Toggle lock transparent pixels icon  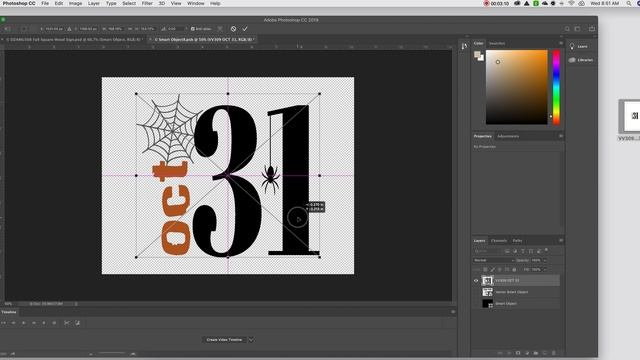click(x=485, y=270)
